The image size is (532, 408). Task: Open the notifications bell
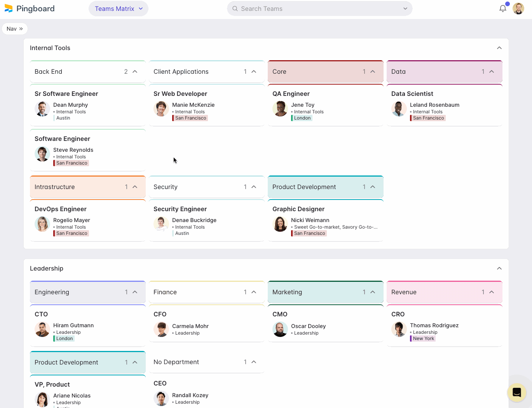pyautogui.click(x=503, y=9)
